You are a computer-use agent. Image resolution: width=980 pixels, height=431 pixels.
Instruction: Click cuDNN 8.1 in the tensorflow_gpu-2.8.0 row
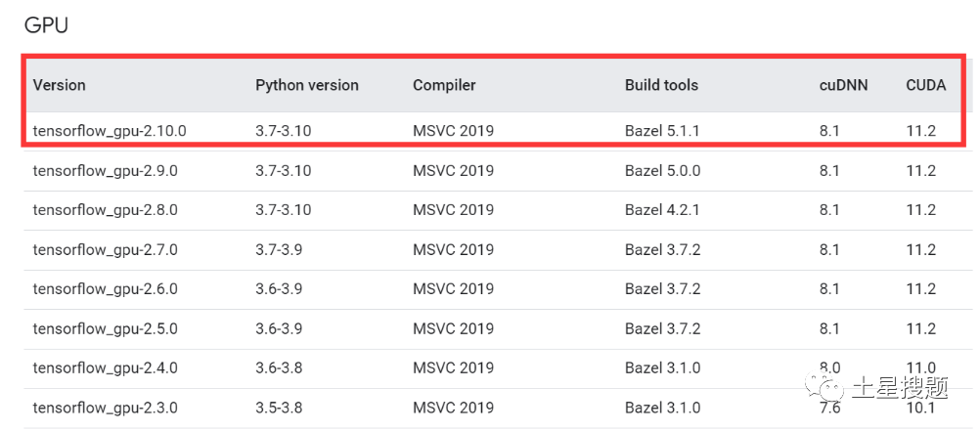(829, 210)
